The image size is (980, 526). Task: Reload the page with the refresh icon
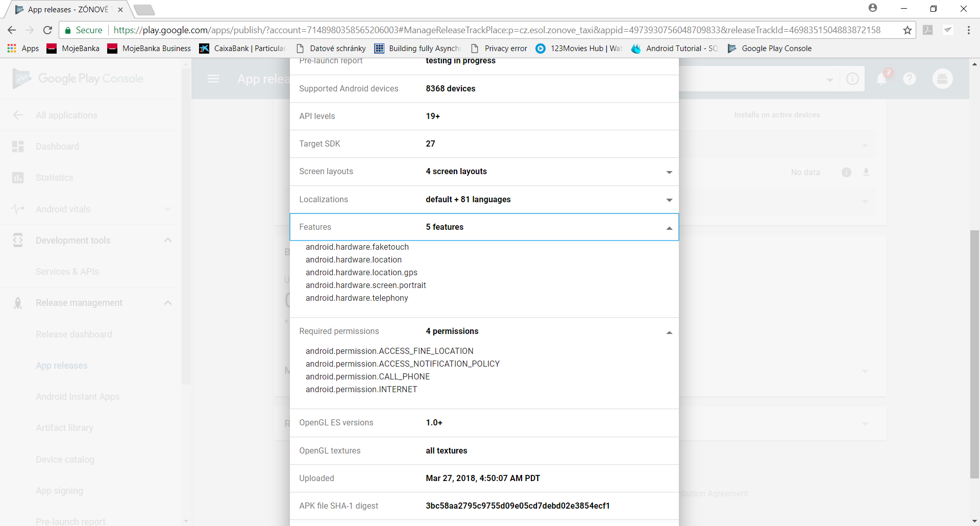coord(47,30)
